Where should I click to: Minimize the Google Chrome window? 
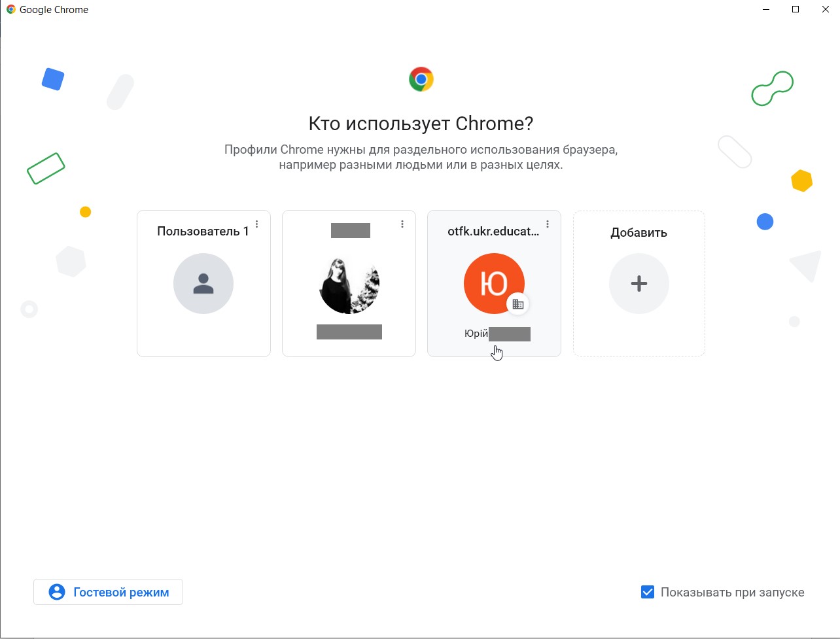coord(765,10)
